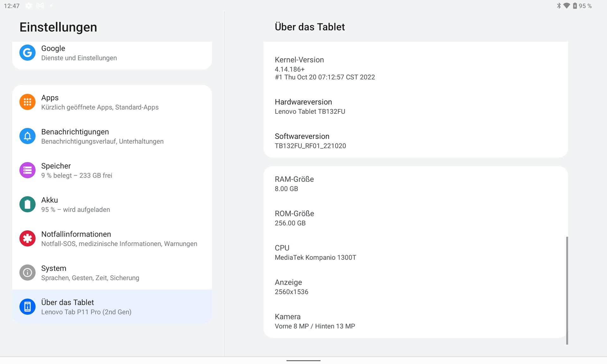This screenshot has width=607, height=364.
Task: Tap CPU MediaTek Kompanio 1300T row
Action: pyautogui.click(x=415, y=252)
